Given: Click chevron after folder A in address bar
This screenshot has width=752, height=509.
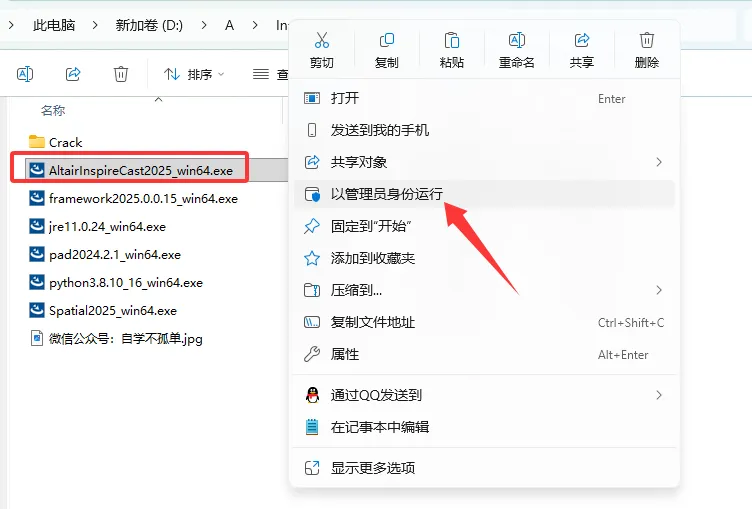Looking at the screenshot, I should (255, 25).
